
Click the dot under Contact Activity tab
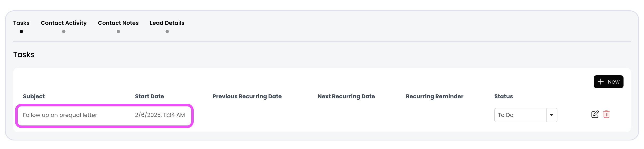(64, 32)
